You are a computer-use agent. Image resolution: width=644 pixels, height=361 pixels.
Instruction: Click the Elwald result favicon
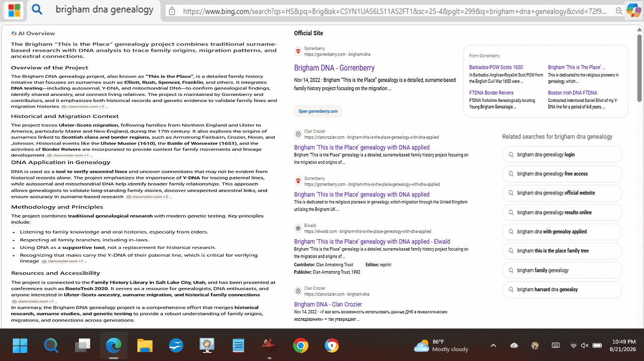click(298, 228)
